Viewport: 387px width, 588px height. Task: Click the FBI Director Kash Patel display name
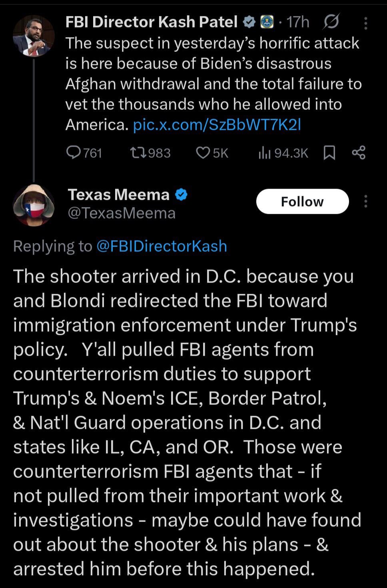coord(152,22)
